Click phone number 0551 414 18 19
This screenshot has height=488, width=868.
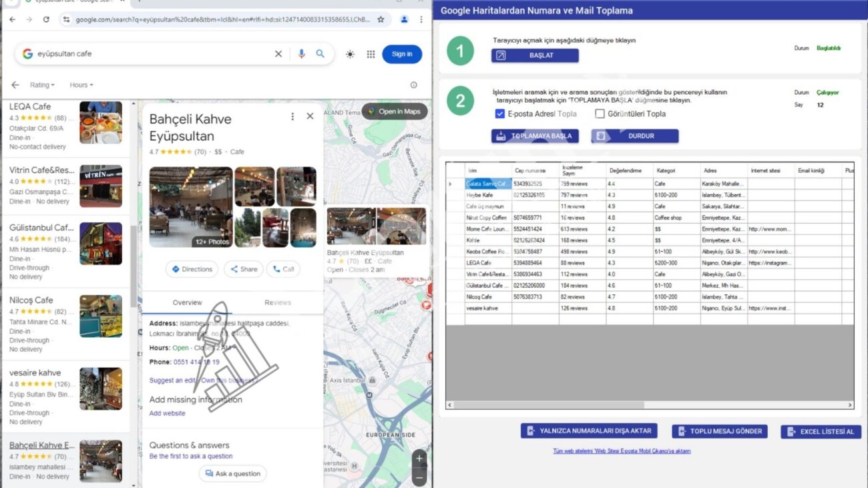click(x=196, y=362)
